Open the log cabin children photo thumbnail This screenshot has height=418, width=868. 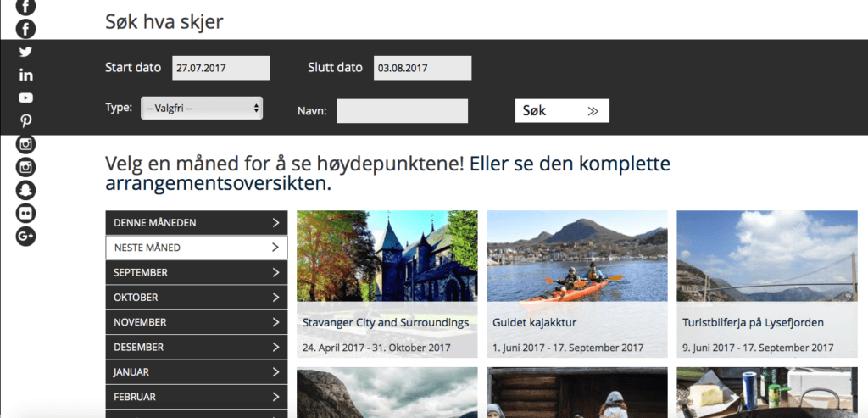(576, 393)
